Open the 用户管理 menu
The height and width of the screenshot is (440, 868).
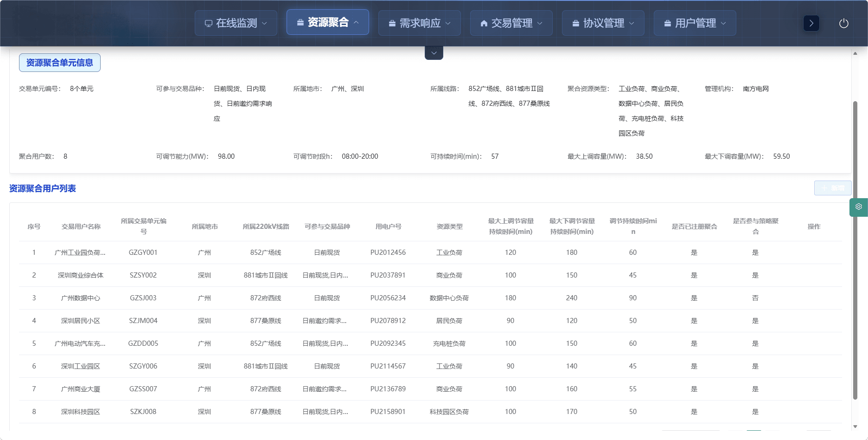[695, 23]
